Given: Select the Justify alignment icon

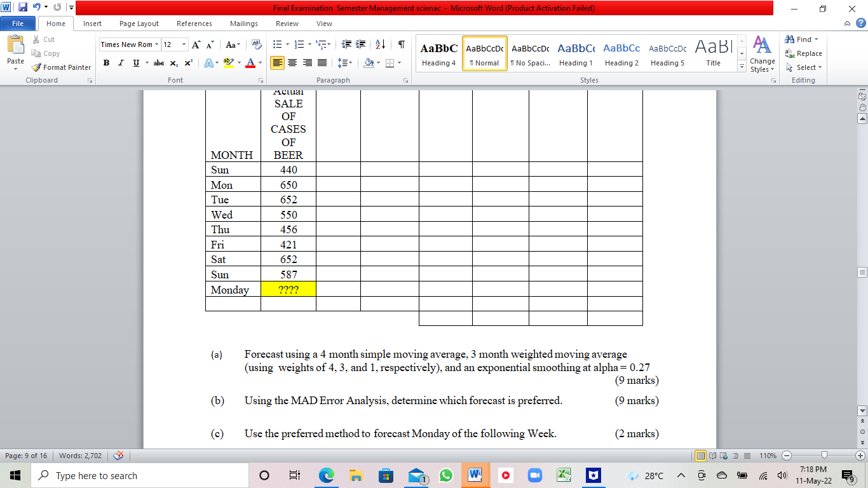Looking at the screenshot, I should (322, 62).
